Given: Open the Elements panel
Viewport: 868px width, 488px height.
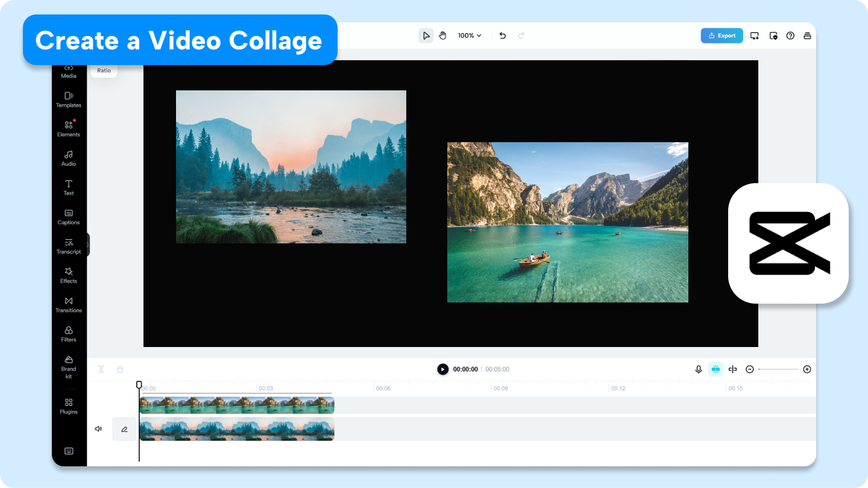Looking at the screenshot, I should point(68,129).
